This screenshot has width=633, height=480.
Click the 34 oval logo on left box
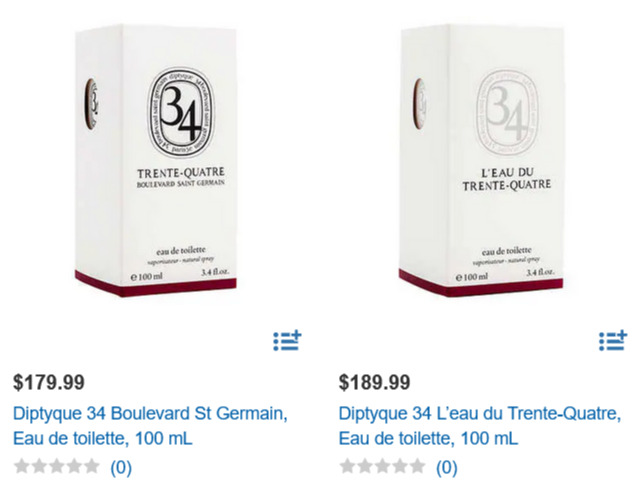click(x=181, y=112)
